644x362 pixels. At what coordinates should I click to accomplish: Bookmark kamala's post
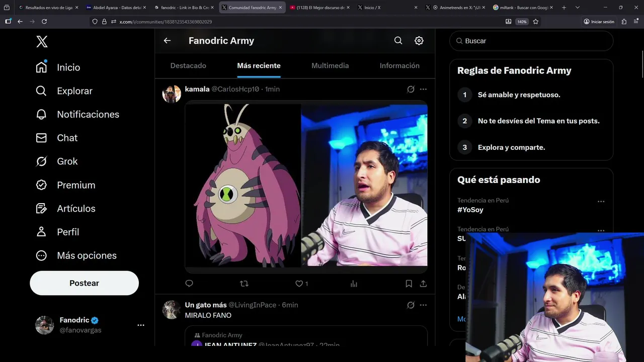point(409,284)
